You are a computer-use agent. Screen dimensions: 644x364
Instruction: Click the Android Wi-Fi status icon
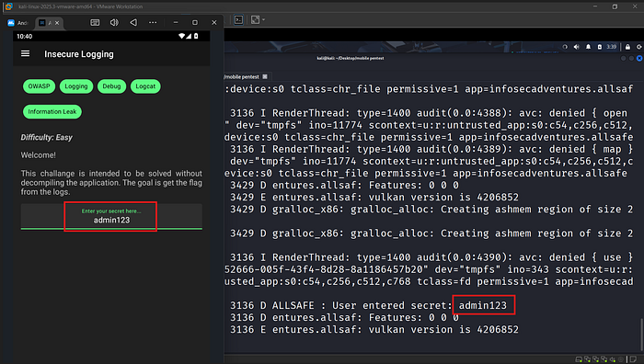[181, 36]
